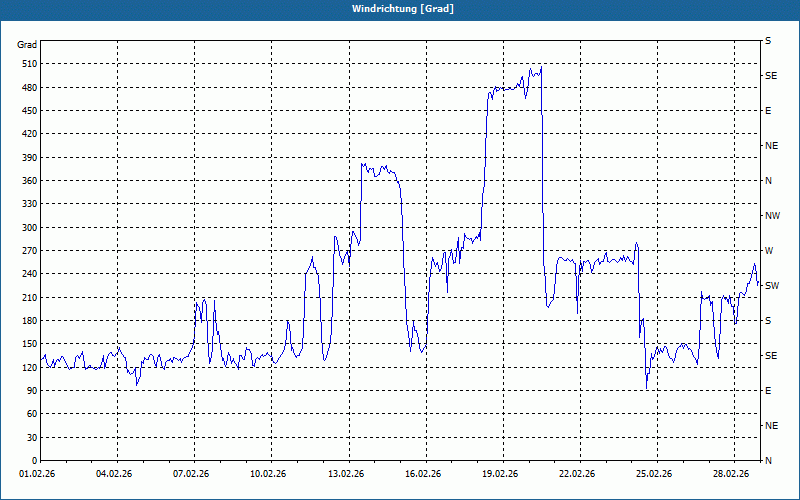
Task: Click the date label 13.02.26
Action: (346, 474)
